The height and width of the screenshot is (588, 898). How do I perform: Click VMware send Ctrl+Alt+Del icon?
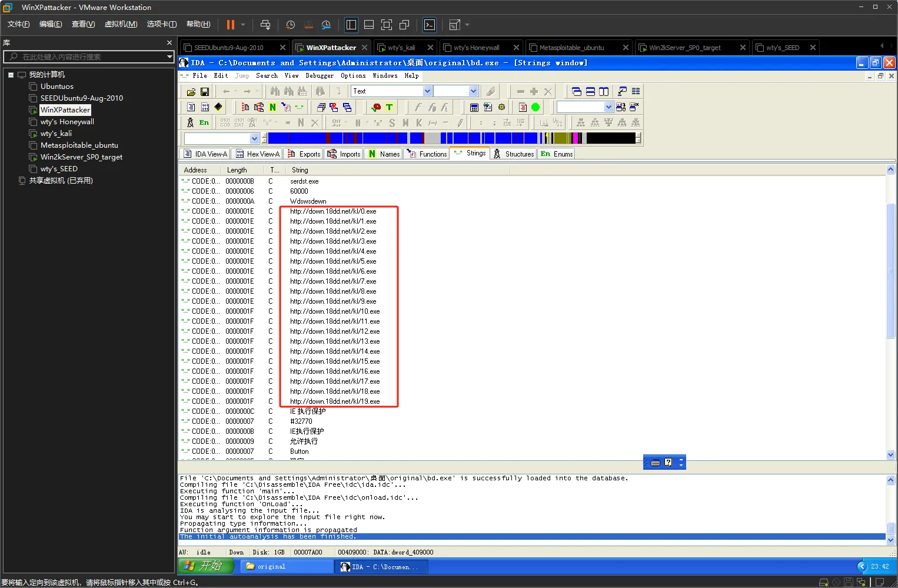pyautogui.click(x=265, y=25)
